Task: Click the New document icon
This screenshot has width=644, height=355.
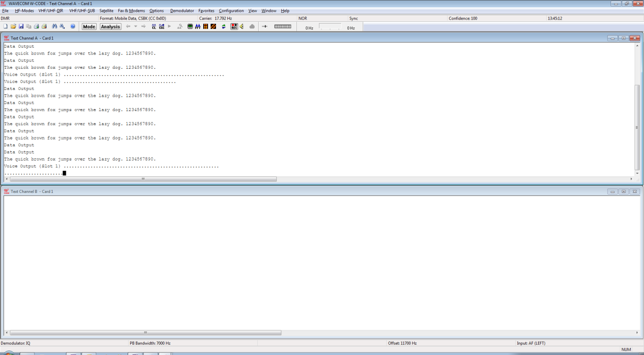Action: point(5,27)
